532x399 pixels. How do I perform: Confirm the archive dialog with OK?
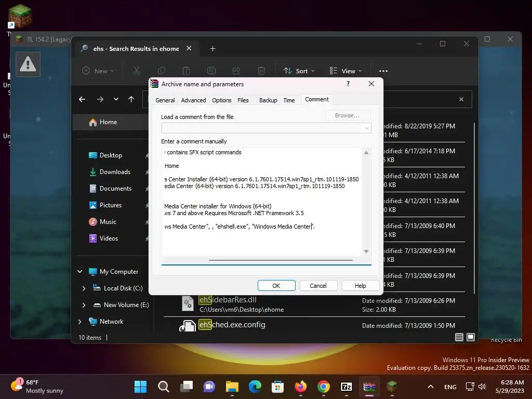tap(276, 286)
